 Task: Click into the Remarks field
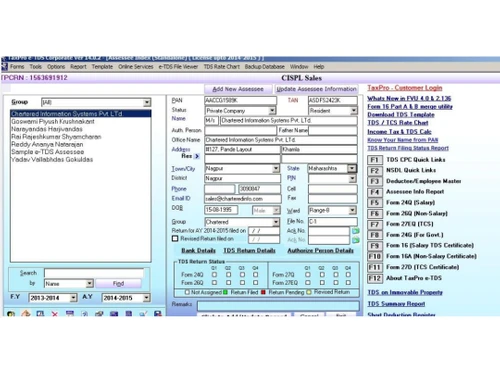pyautogui.click(x=278, y=305)
